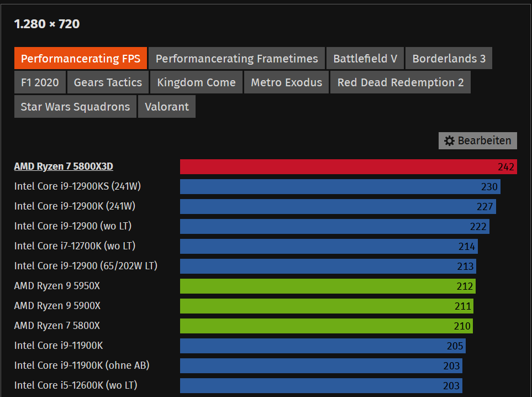Switch to the Valorant tab
The height and width of the screenshot is (397, 532).
[167, 107]
